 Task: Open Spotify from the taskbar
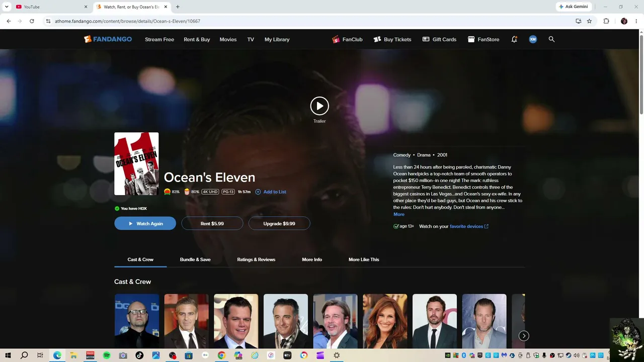(x=107, y=355)
